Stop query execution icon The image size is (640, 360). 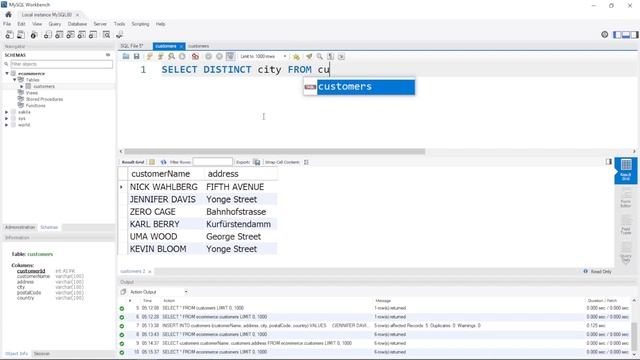coord(182,56)
